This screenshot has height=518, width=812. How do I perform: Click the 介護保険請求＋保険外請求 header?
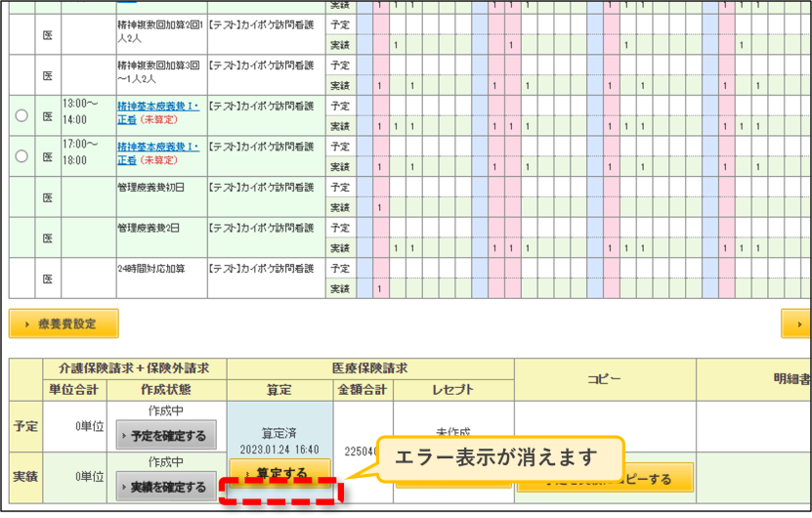[134, 368]
